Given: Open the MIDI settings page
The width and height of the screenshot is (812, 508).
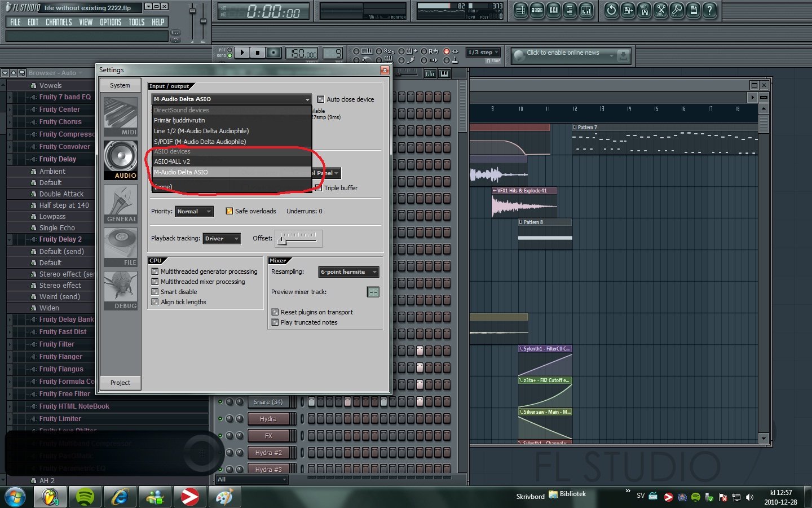Looking at the screenshot, I should (121, 116).
